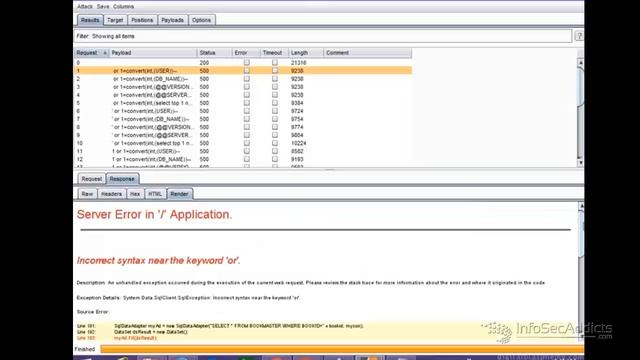Image resolution: width=640 pixels, height=360 pixels.
Task: Select request 2 DB_NAME payload row
Action: (243, 79)
